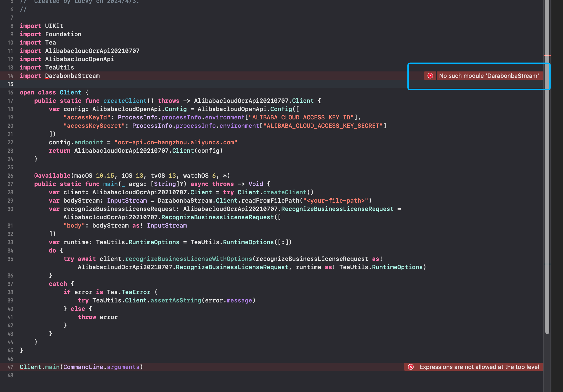This screenshot has height=392, width=563.
Task: Click line number 15 in the gutter
Action: pyautogui.click(x=10, y=84)
